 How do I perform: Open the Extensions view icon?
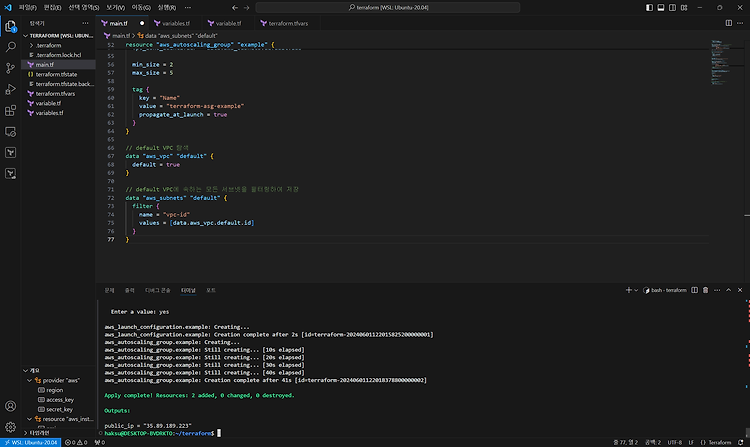pyautogui.click(x=11, y=109)
